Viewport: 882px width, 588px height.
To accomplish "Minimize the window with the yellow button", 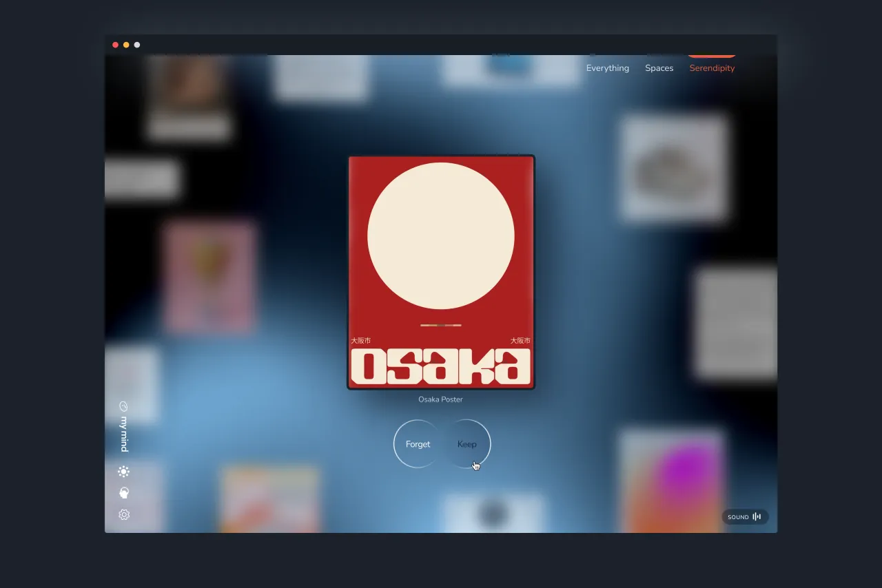I will [126, 45].
